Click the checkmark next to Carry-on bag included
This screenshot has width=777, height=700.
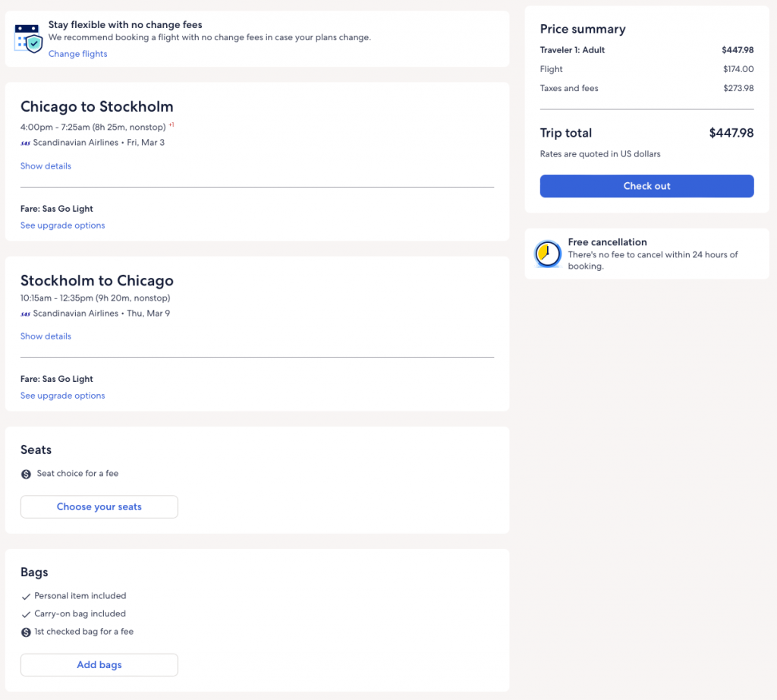pos(27,614)
